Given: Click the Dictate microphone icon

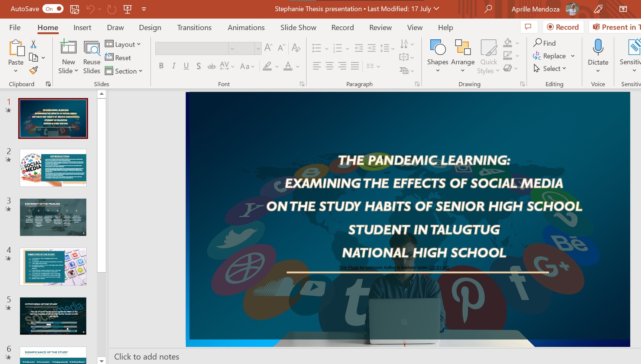Looking at the screenshot, I should point(598,48).
